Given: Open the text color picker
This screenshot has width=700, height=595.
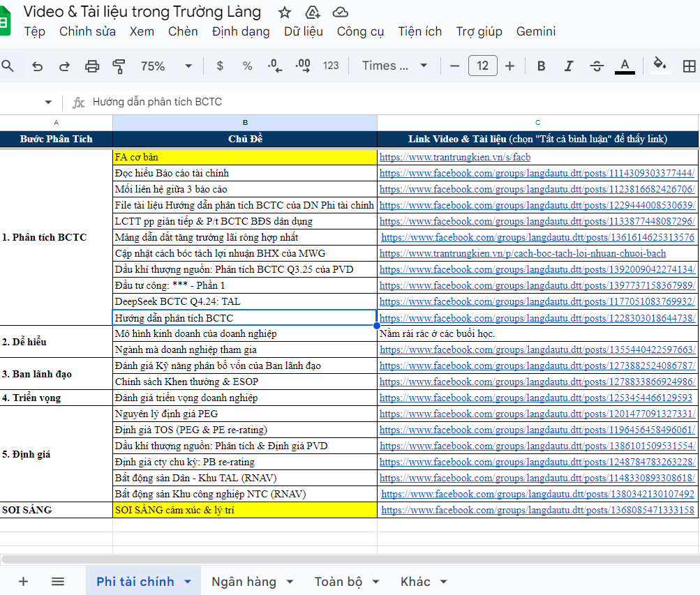Looking at the screenshot, I should pyautogui.click(x=625, y=66).
